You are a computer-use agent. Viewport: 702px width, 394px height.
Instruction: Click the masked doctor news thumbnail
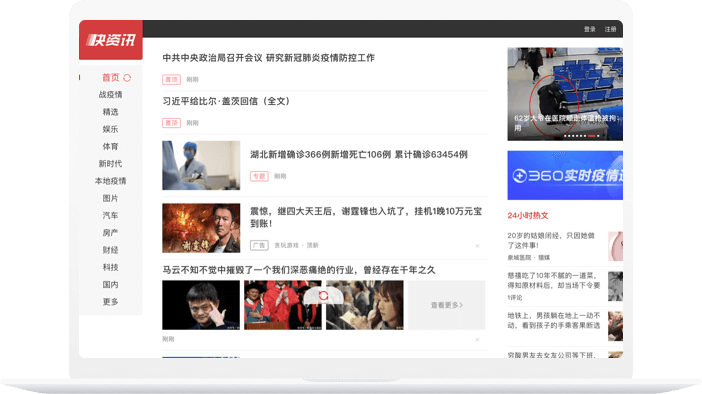click(x=201, y=165)
